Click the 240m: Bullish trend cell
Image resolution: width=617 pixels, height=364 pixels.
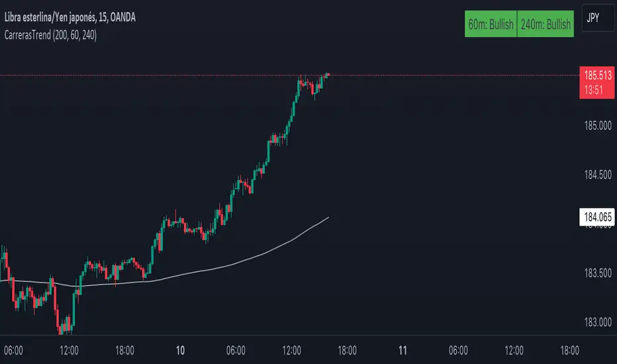tap(546, 24)
